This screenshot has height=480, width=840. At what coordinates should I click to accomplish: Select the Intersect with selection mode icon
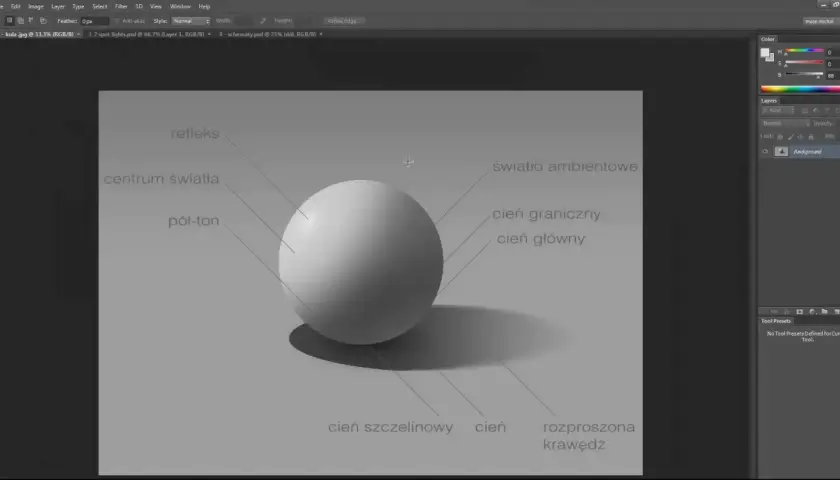[43, 21]
